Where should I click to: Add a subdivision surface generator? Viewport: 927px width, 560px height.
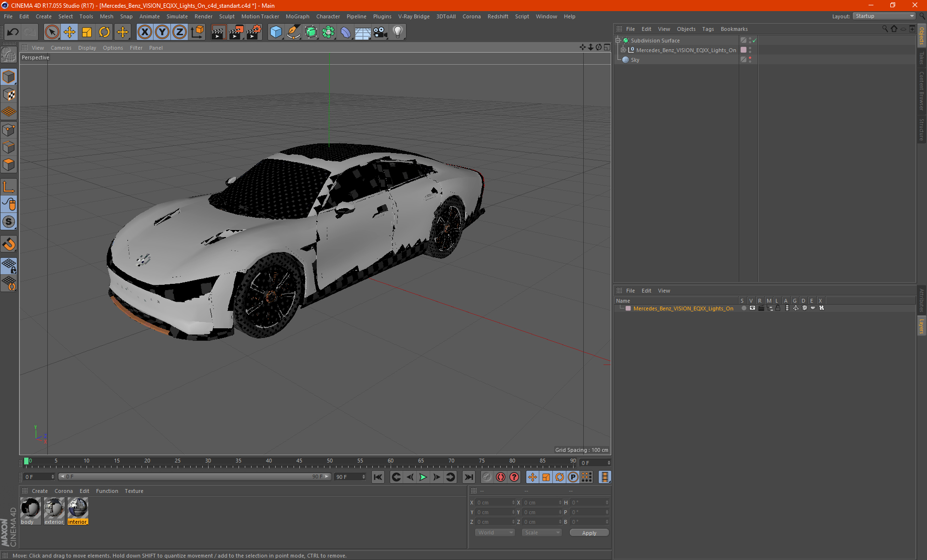311,32
